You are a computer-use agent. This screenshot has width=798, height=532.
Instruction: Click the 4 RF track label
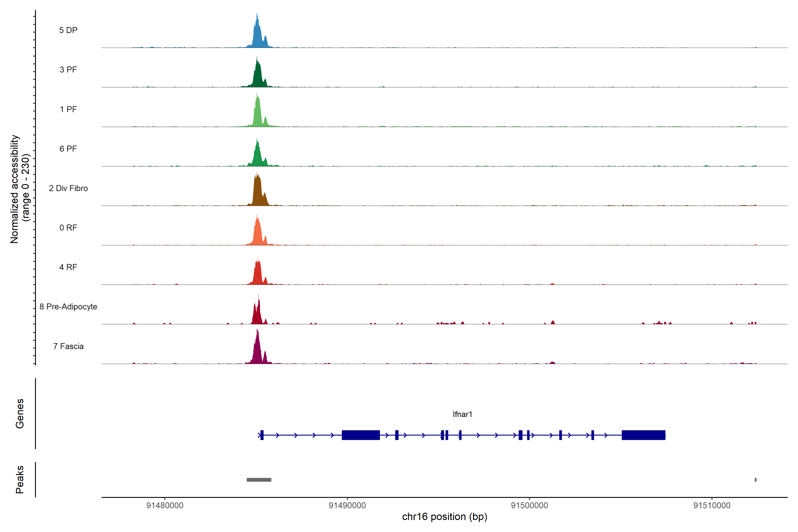tap(68, 267)
